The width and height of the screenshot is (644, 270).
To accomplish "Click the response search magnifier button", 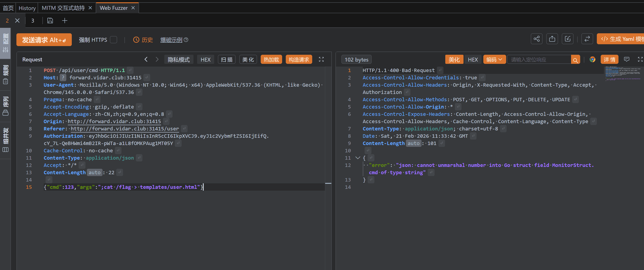I will coord(575,60).
